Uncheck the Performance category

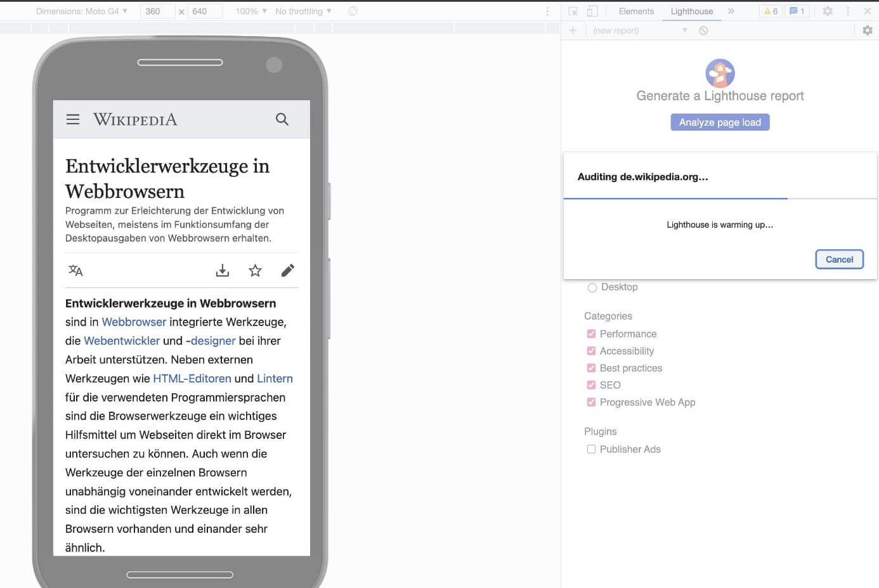[591, 334]
